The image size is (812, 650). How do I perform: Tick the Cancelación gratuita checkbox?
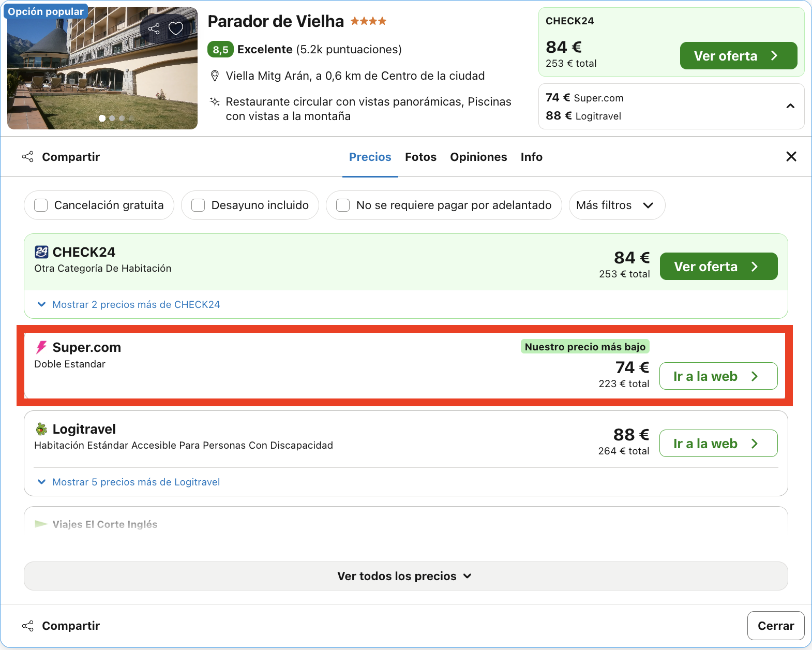tap(41, 205)
